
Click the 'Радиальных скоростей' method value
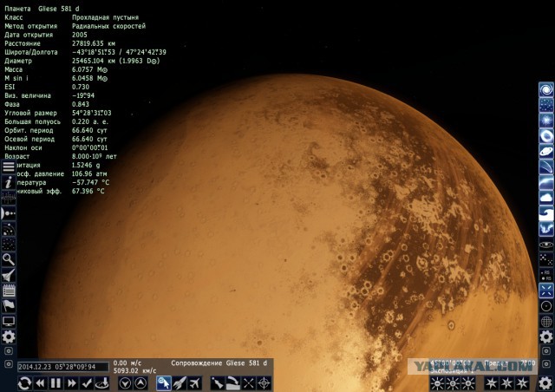[x=108, y=26]
